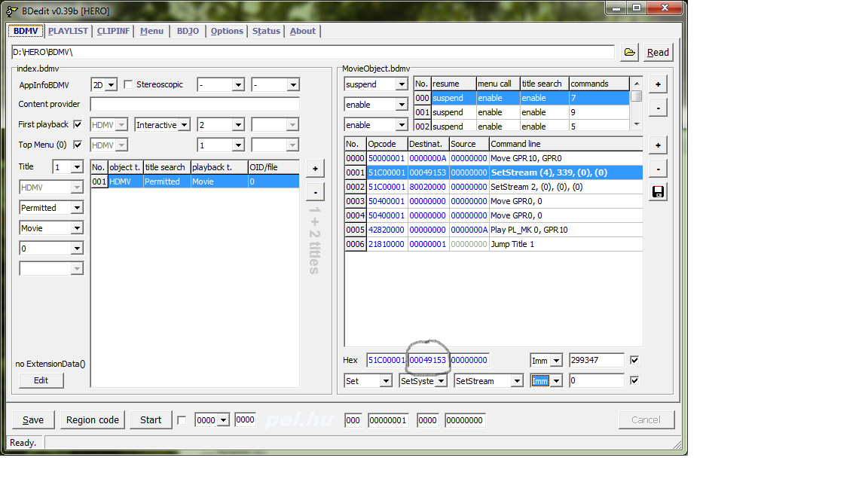Select title row 001 HDMV Permitted Movie
Viewport: 868px width, 488px height.
(195, 181)
